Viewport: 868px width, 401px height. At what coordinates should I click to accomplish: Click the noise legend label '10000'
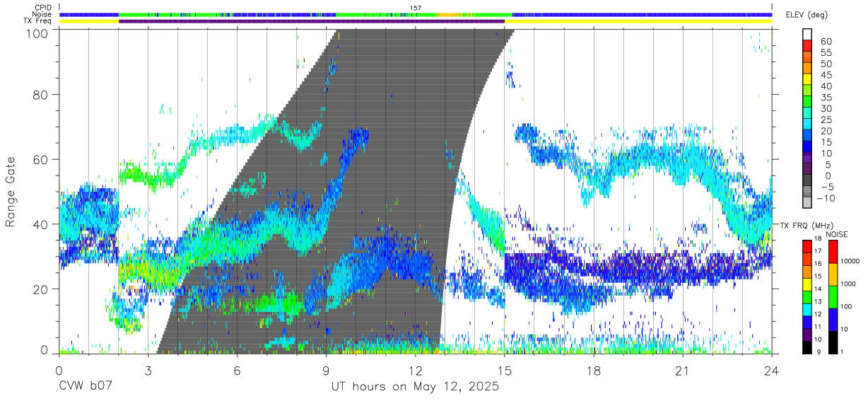click(x=849, y=261)
